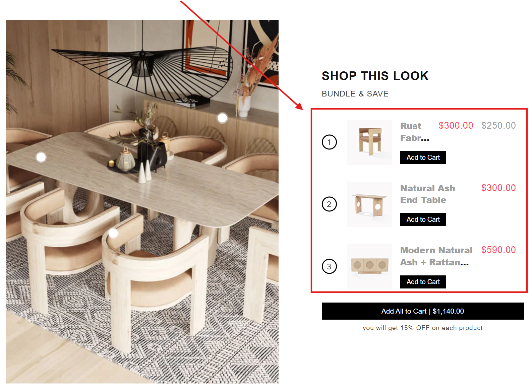
Task: Click the white hotspot dot on the tabletop
Action: tap(41, 157)
